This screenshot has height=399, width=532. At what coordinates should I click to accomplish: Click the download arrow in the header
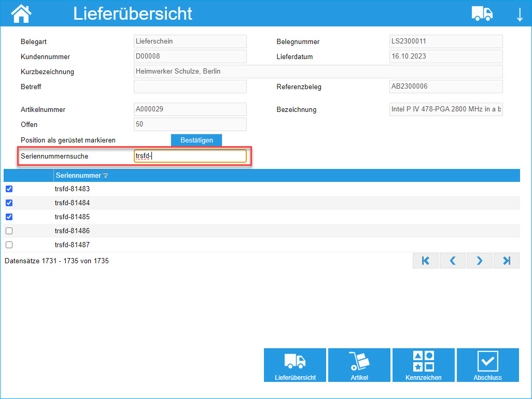[520, 14]
